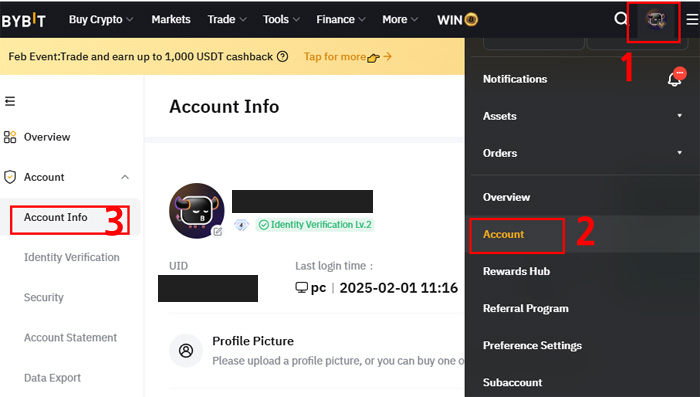Click the Profile Picture person icon
The image size is (700, 397).
point(186,351)
